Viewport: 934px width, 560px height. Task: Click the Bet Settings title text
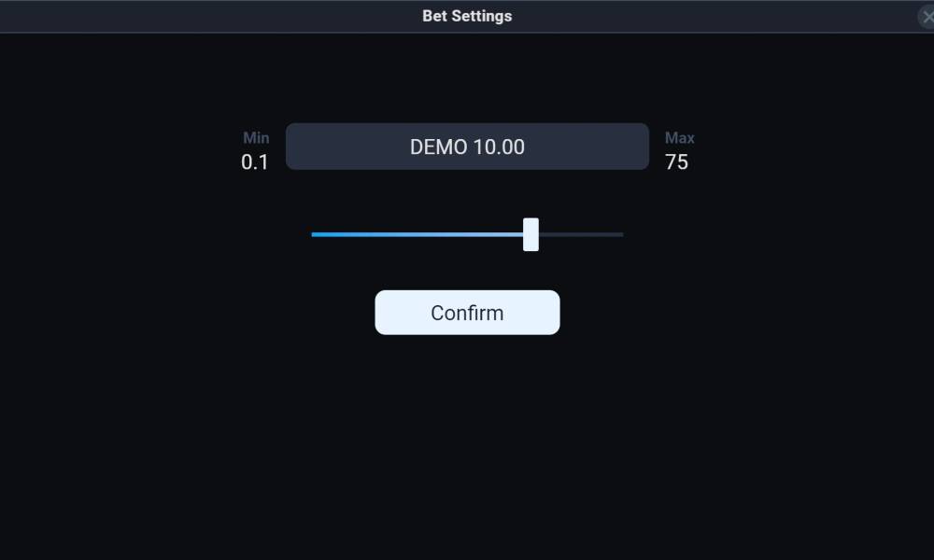click(x=467, y=16)
